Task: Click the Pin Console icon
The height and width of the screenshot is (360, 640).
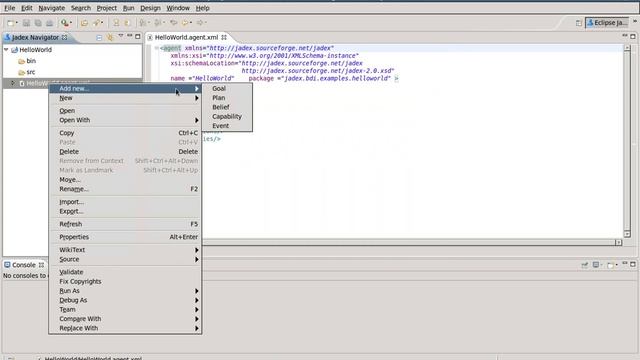Action: 584,265
